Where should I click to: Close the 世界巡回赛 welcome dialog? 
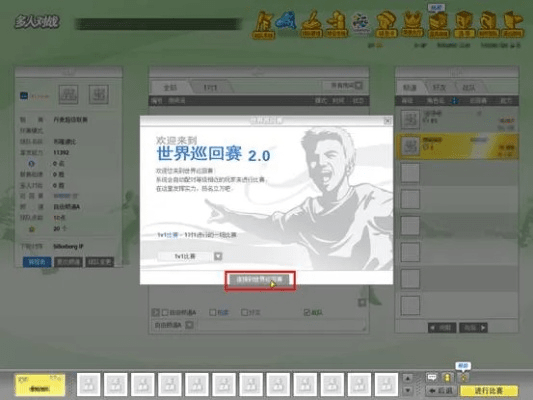(x=387, y=121)
